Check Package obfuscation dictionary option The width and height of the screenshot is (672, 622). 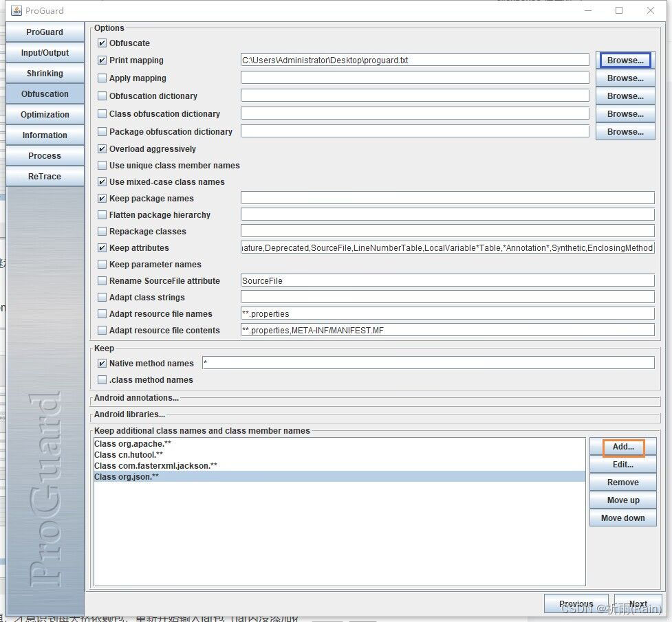[x=102, y=131]
